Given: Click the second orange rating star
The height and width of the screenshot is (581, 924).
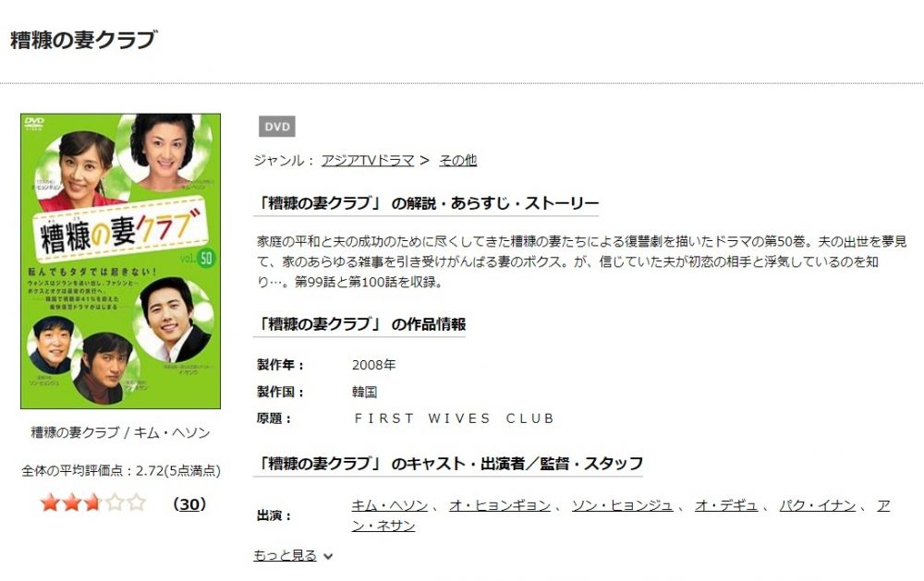Looking at the screenshot, I should tap(71, 503).
